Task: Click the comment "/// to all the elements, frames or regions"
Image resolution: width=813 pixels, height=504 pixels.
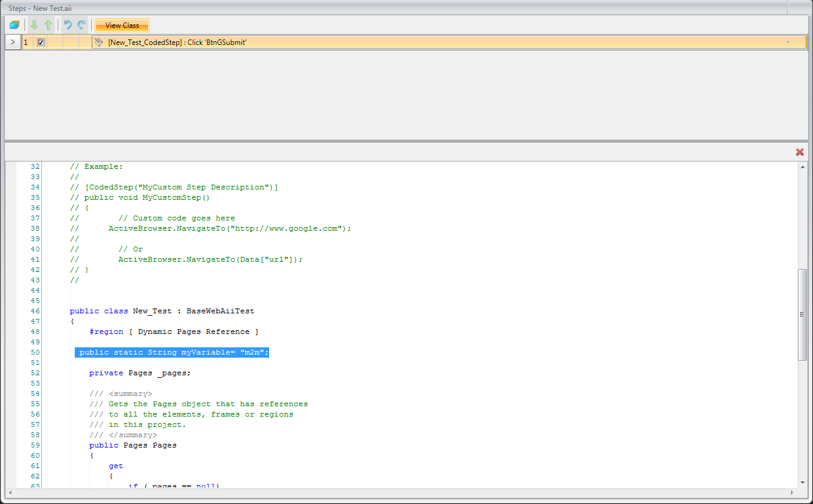Action: 191,414
